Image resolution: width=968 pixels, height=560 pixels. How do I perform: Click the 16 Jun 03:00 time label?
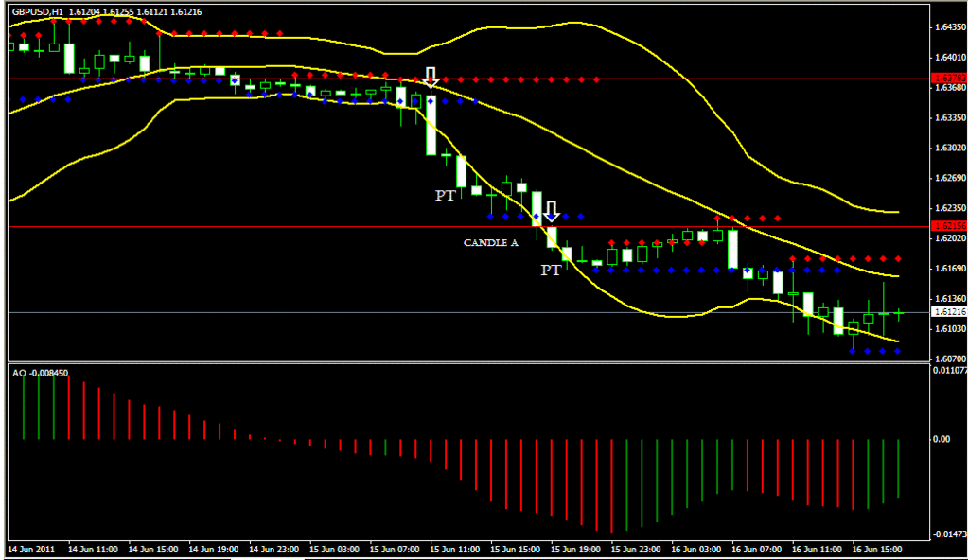point(696,549)
